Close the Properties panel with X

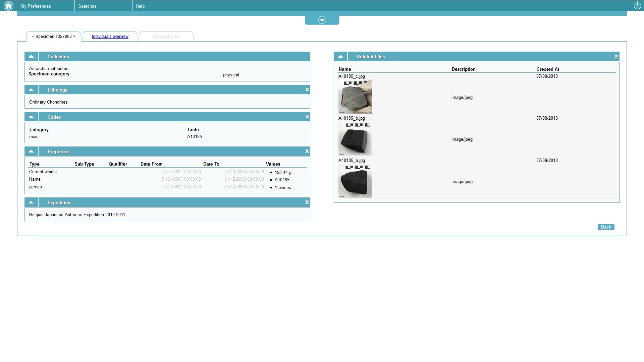point(307,151)
